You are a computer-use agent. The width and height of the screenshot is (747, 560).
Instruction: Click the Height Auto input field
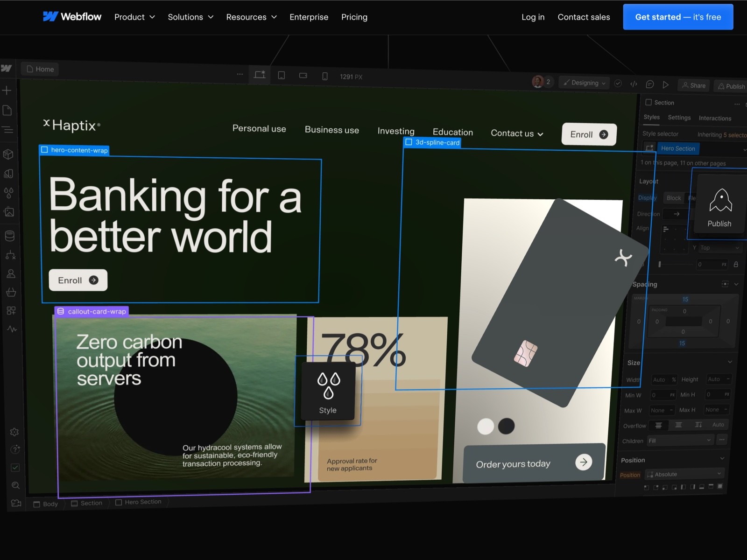click(719, 379)
